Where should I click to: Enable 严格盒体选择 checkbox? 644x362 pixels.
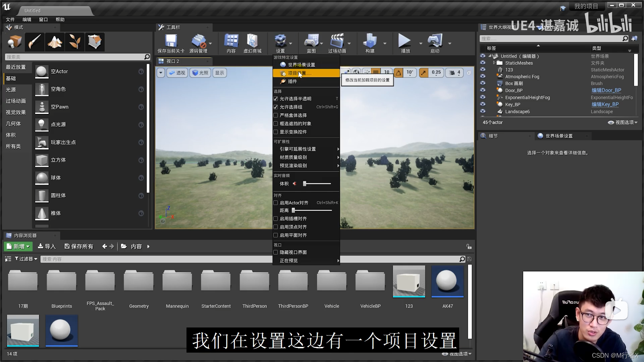point(276,115)
